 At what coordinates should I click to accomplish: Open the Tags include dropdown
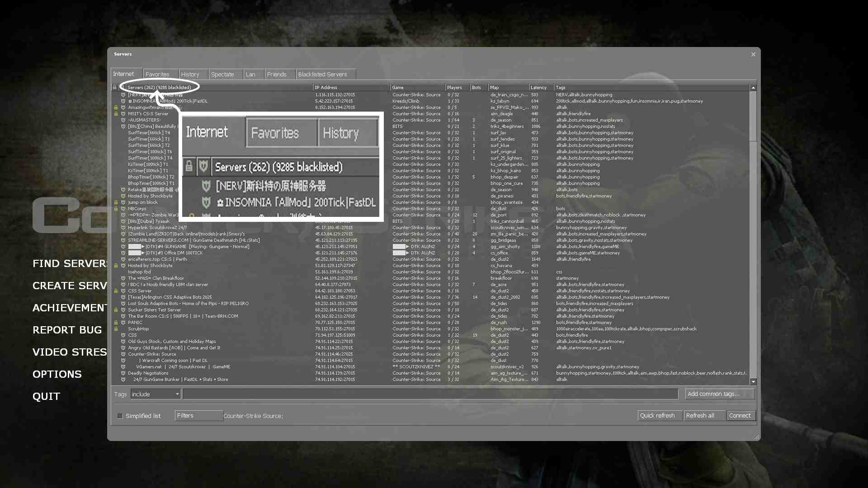156,394
